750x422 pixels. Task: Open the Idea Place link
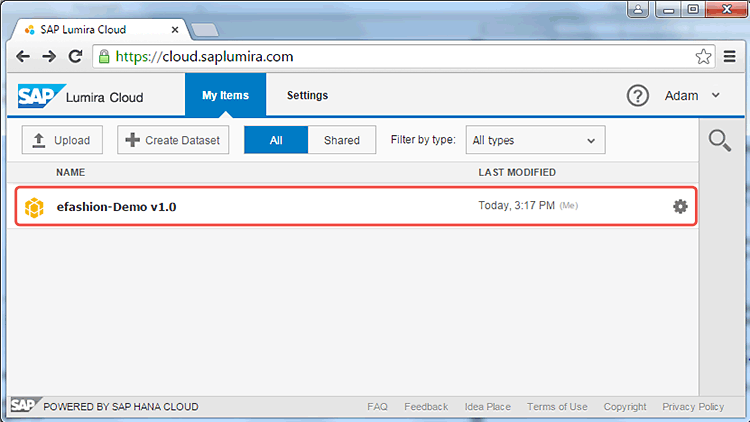pyautogui.click(x=487, y=407)
